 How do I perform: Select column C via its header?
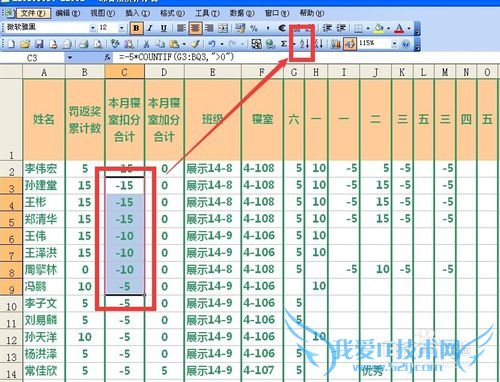124,72
